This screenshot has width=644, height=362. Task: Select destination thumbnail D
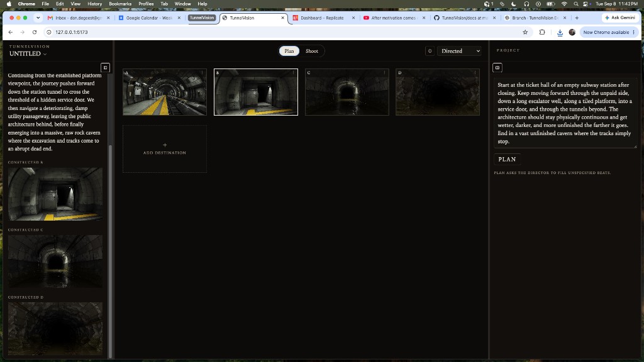coord(438,92)
